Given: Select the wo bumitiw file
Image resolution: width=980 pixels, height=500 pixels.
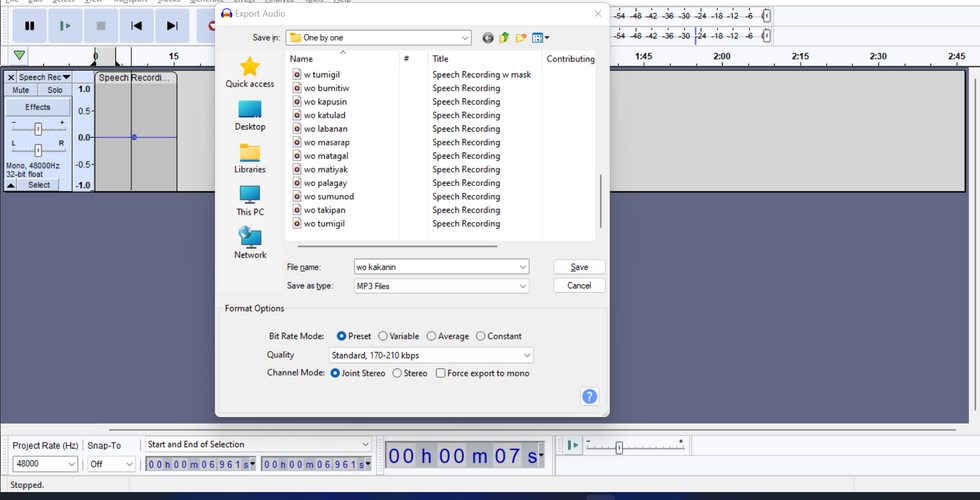Looking at the screenshot, I should (x=326, y=88).
